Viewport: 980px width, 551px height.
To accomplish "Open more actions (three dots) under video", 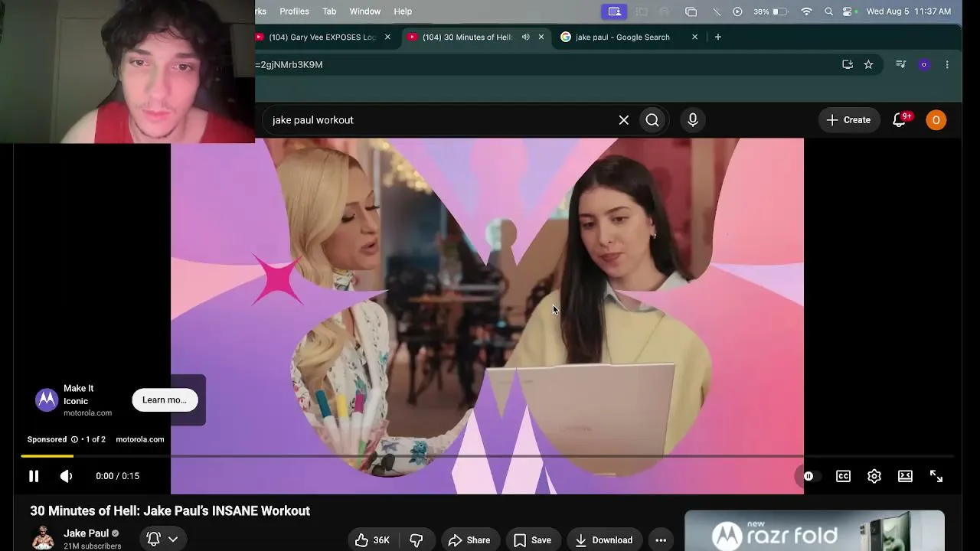I will 661,540.
